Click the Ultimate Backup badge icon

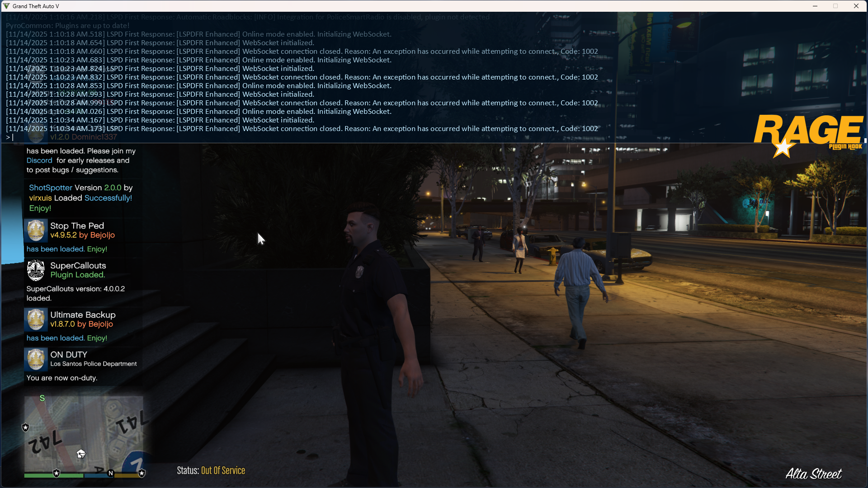36,319
